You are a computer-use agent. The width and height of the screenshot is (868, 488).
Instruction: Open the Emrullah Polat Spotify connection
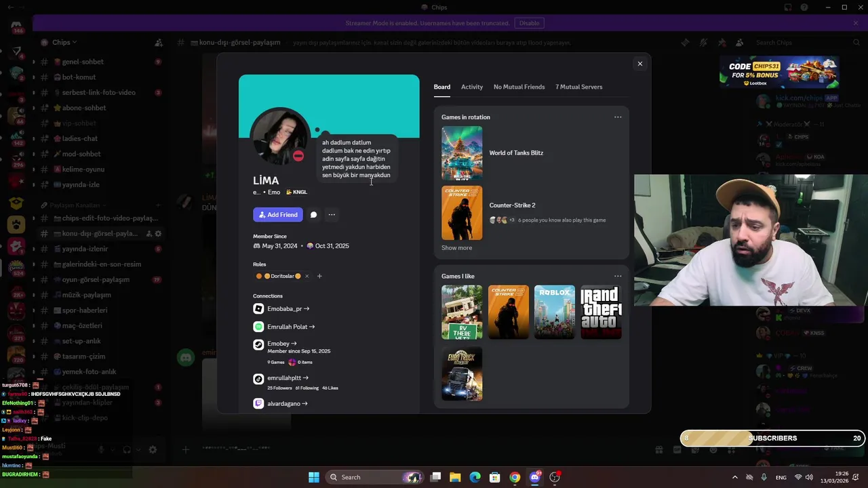coord(291,327)
